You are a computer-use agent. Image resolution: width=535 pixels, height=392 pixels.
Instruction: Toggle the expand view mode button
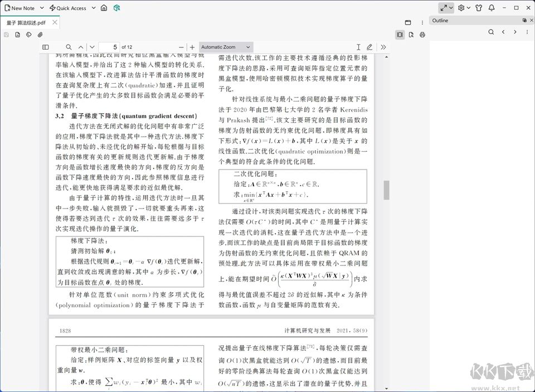coord(444,8)
